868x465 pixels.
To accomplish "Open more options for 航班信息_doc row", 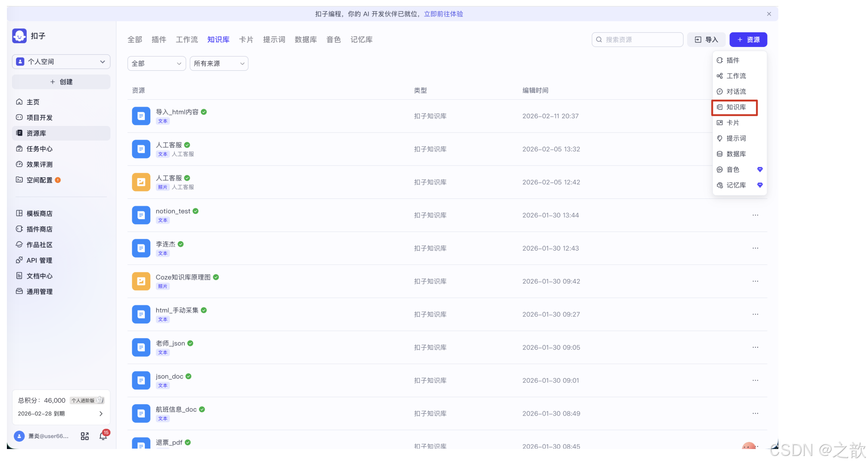I will (x=755, y=413).
